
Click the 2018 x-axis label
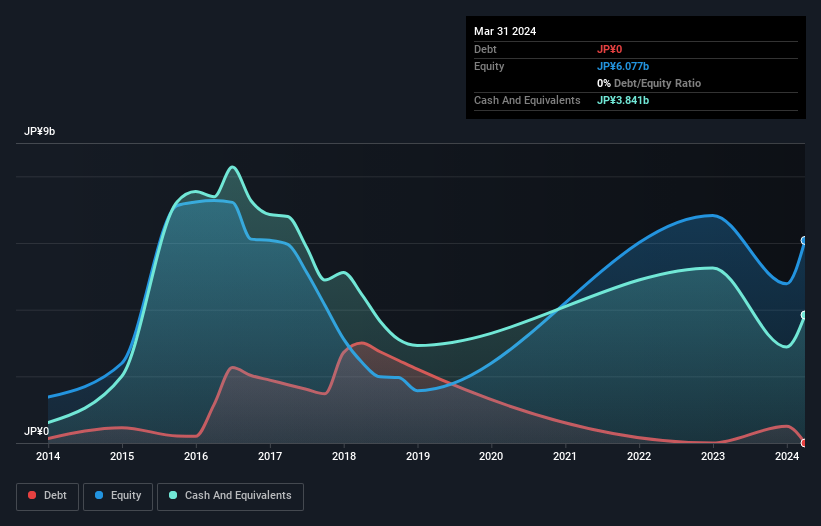(344, 456)
